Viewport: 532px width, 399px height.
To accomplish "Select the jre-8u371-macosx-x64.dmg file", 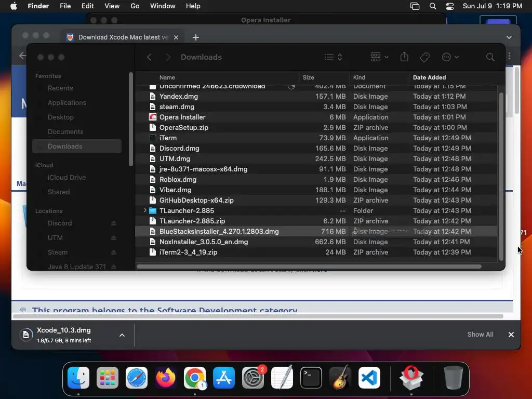I will tap(316, 169).
